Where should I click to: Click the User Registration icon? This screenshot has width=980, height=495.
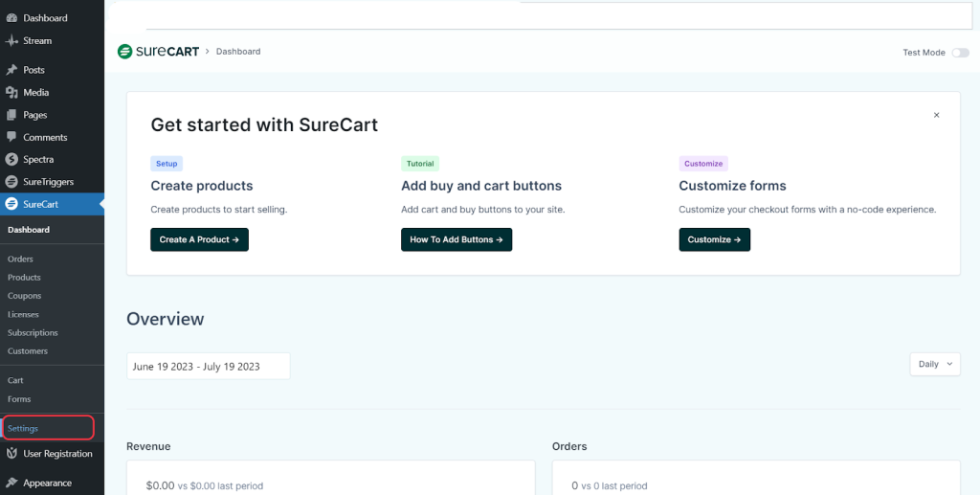11,454
